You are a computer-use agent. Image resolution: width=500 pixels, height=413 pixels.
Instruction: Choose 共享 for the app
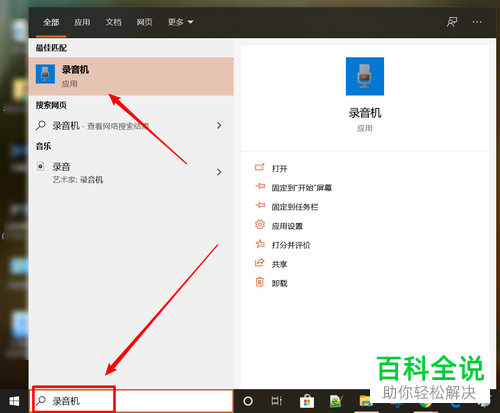(279, 264)
